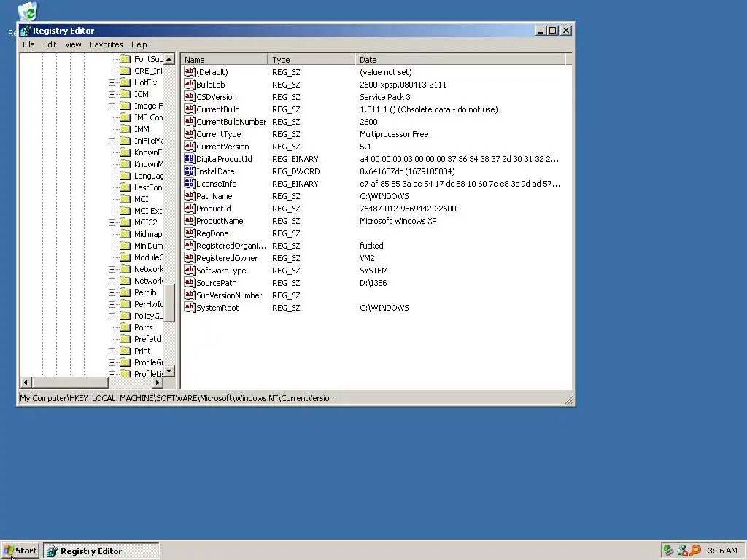
Task: Click the CSDVersion string icon
Action: pyautogui.click(x=190, y=97)
